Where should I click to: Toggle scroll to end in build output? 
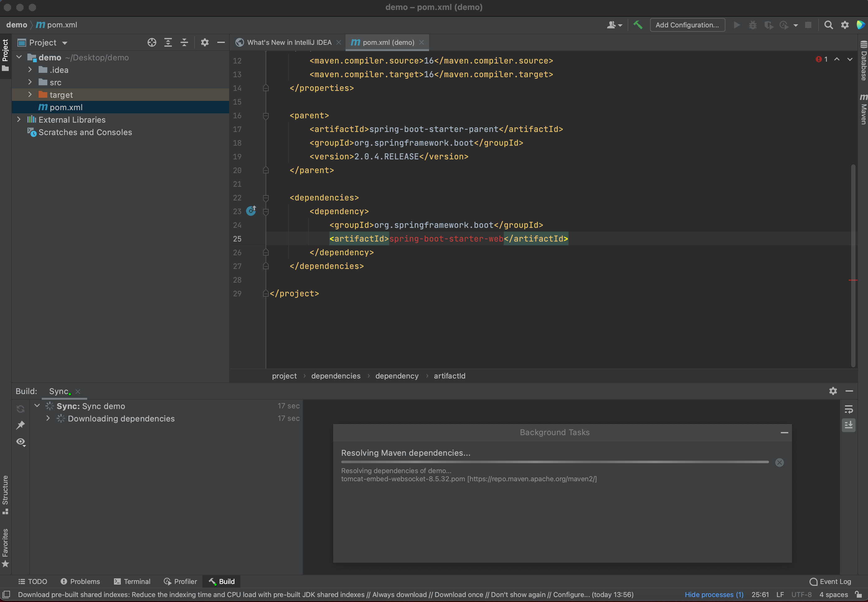click(848, 425)
